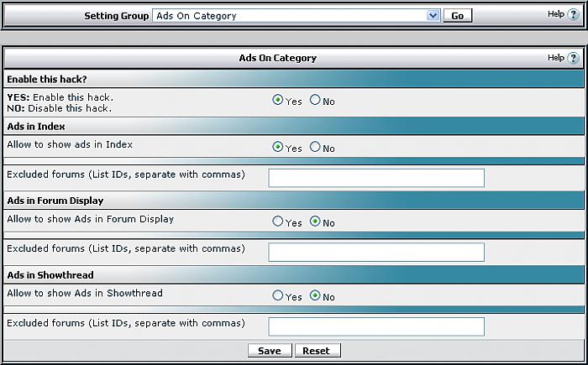The image size is (588, 365).
Task: Focus Excluded forums field under Ads in Forum Display
Action: click(376, 252)
